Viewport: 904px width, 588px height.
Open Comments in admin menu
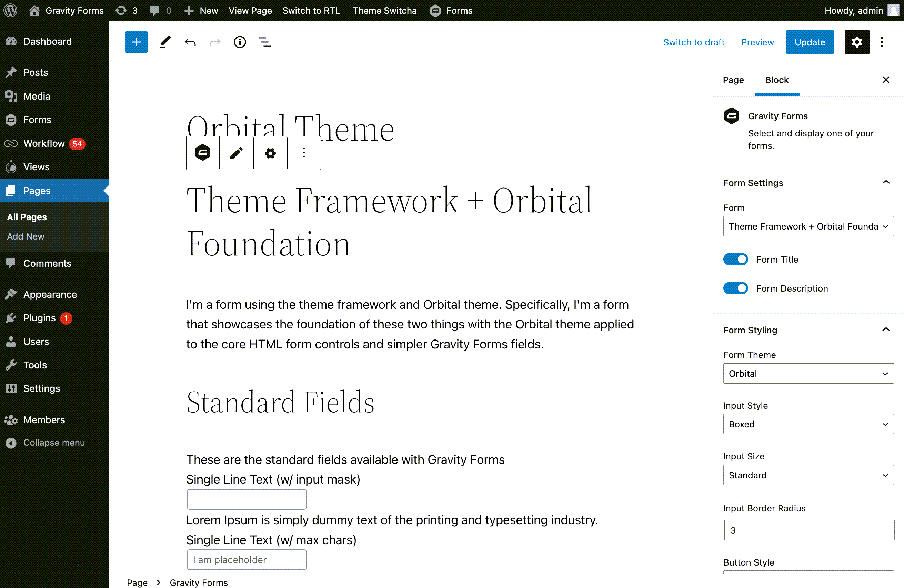54,263
